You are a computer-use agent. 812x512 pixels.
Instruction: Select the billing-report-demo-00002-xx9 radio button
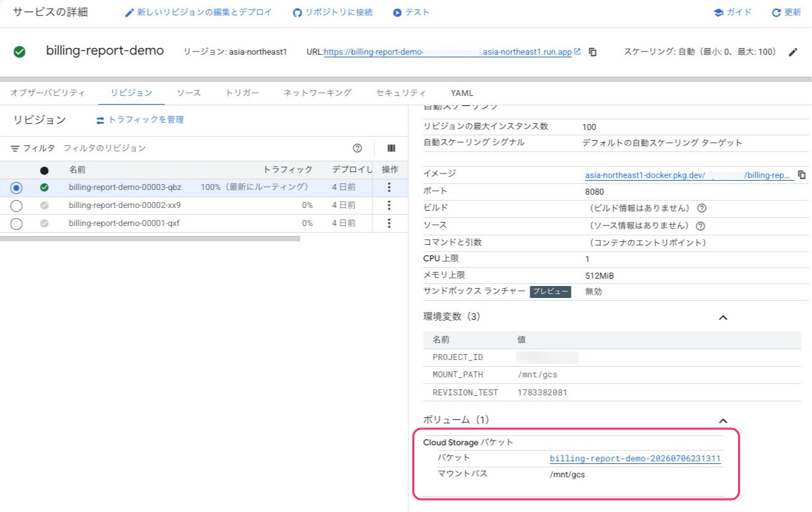click(17, 206)
